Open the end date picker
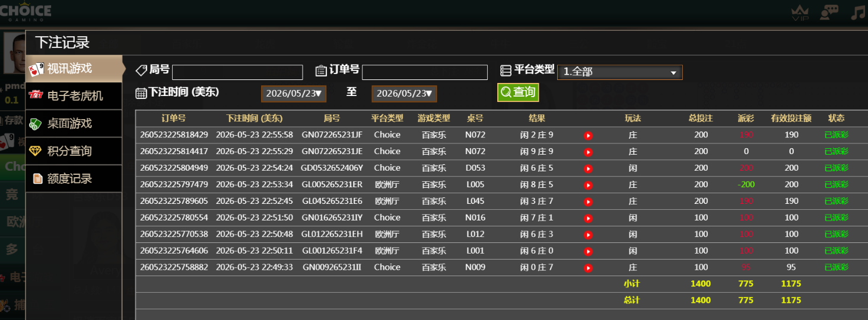868x320 pixels. (405, 94)
